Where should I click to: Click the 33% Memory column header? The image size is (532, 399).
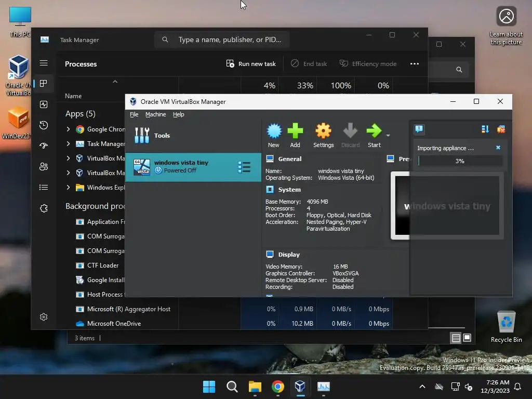click(x=305, y=86)
